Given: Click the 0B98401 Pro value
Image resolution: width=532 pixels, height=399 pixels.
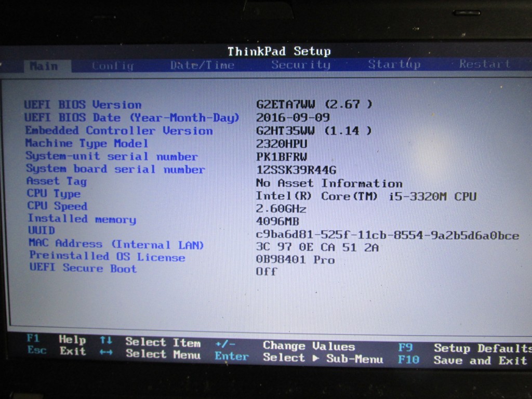Looking at the screenshot, I should tap(296, 260).
